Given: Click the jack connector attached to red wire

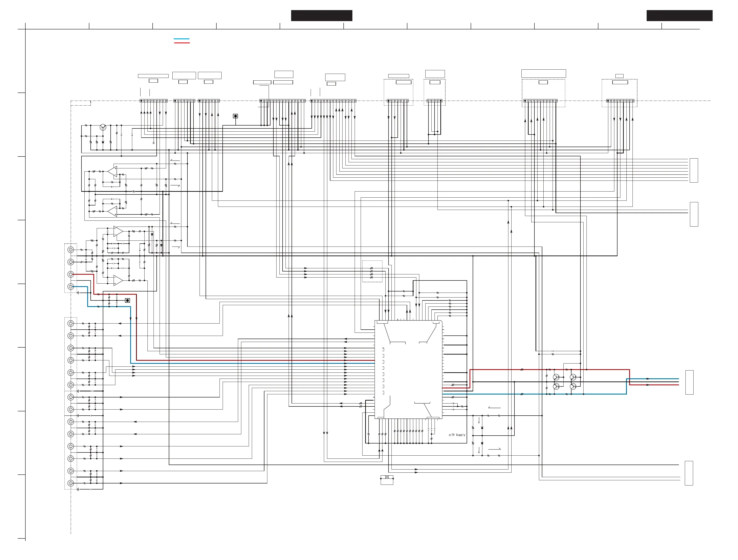Looking at the screenshot, I should pyautogui.click(x=71, y=274).
